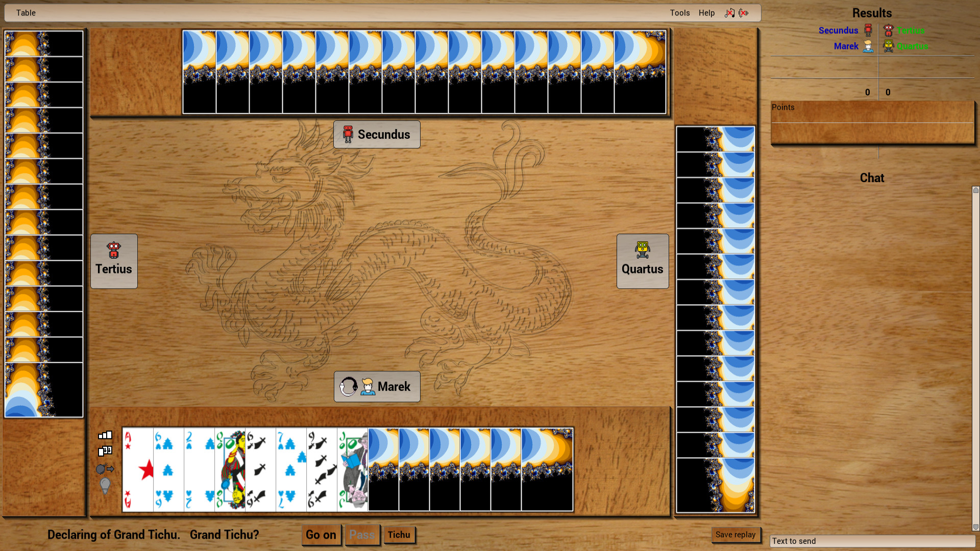Click the Pass button to skip turn
The image size is (980, 551).
tap(361, 534)
